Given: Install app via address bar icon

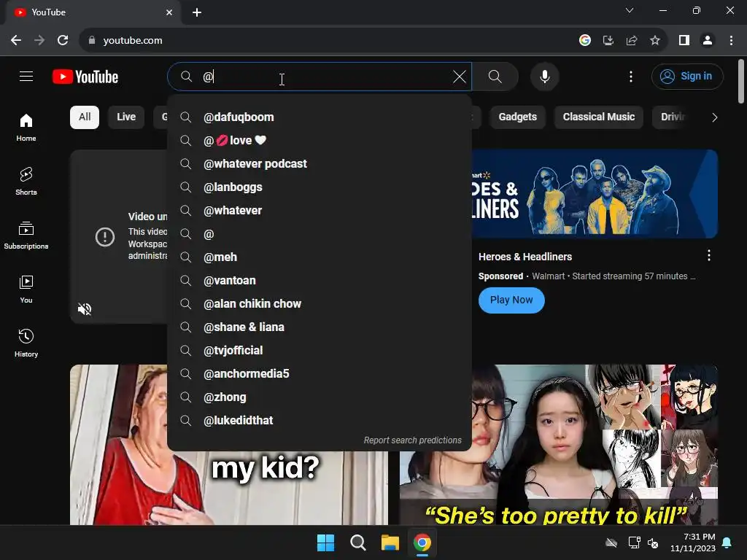Looking at the screenshot, I should click(608, 41).
